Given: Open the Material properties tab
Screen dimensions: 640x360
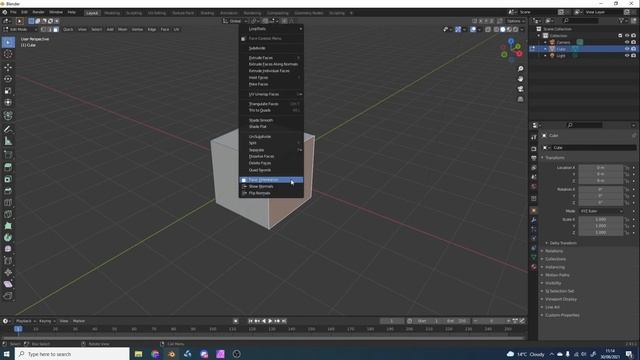Looking at the screenshot, I should click(x=533, y=267).
